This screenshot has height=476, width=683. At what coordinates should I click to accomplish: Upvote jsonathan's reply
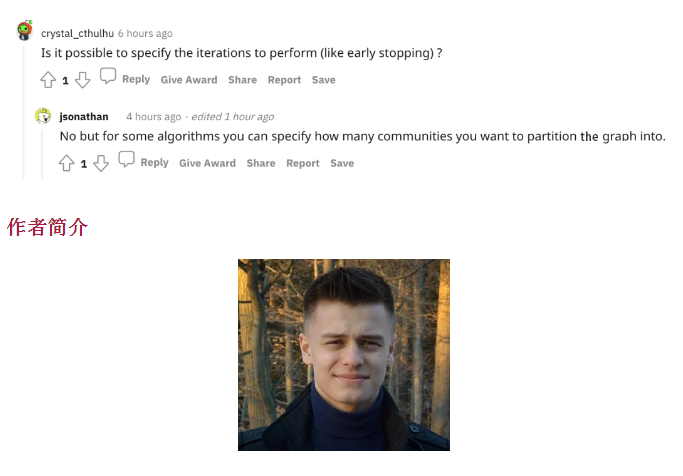[x=66, y=163]
